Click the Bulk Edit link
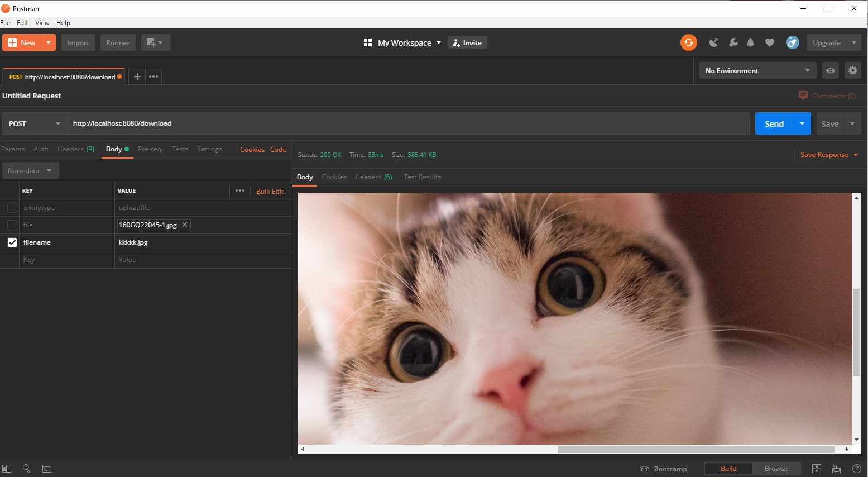 270,191
